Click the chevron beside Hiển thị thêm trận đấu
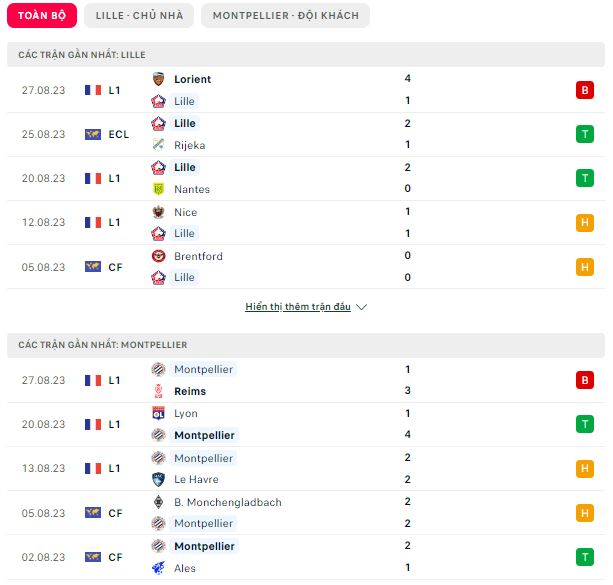Image resolution: width=613 pixels, height=585 pixels. 362,307
